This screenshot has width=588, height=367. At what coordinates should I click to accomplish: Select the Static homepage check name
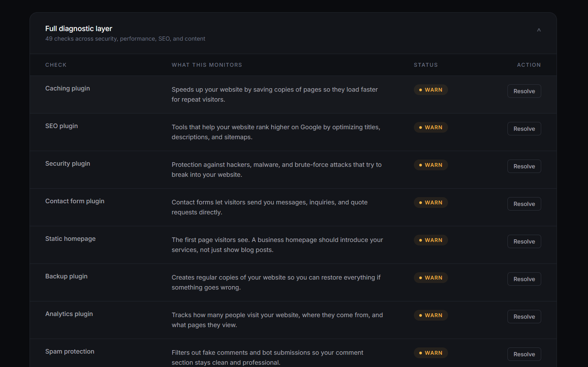tap(70, 239)
